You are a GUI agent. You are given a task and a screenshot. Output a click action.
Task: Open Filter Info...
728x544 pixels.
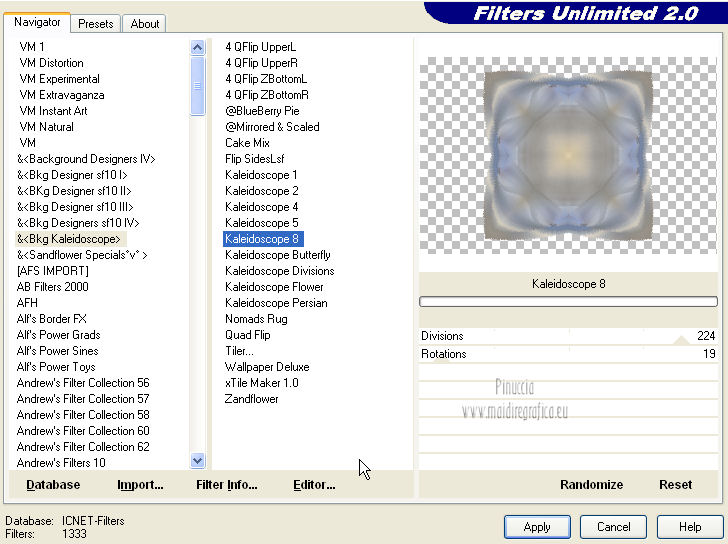pos(227,485)
